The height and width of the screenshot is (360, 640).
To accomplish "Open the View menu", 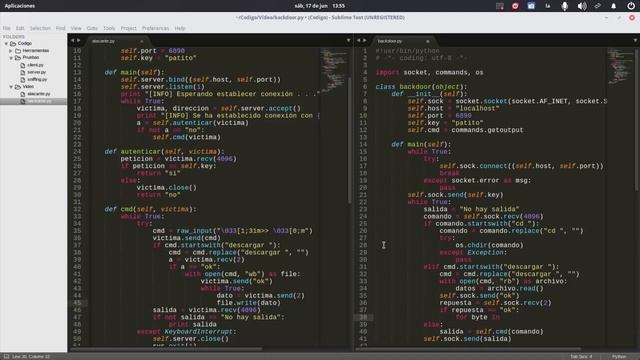I will [x=76, y=28].
